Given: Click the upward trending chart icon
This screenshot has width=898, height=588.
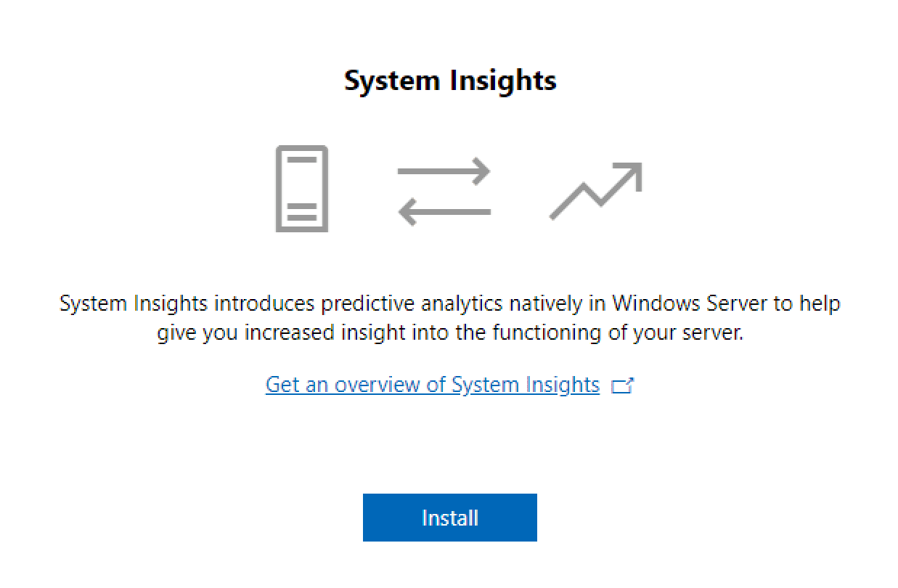Looking at the screenshot, I should (x=595, y=190).
